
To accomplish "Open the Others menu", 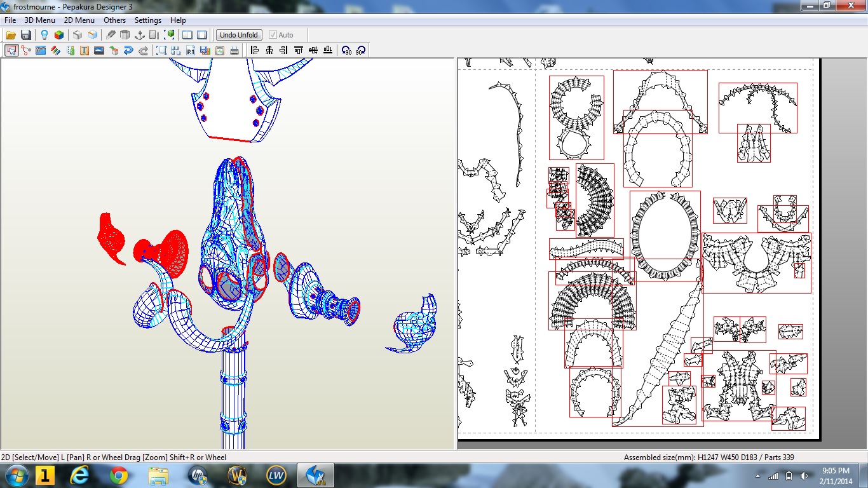I will (115, 20).
